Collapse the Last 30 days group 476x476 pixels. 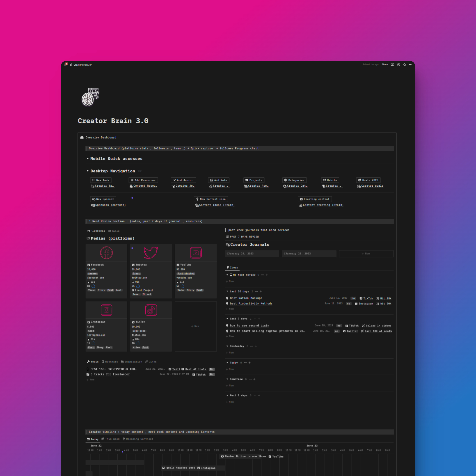(227, 291)
